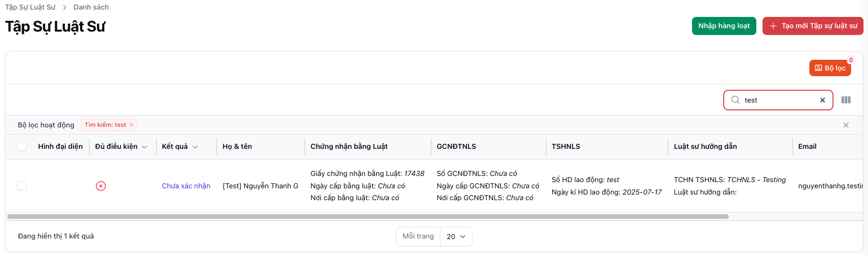Clear the search field text
The image size is (868, 256).
pos(822,100)
